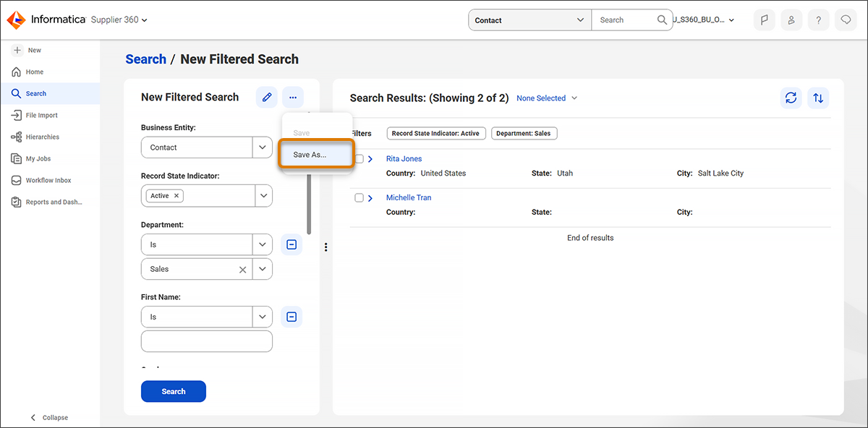Remove the Active tag via its x
The height and width of the screenshot is (428, 868).
(176, 196)
